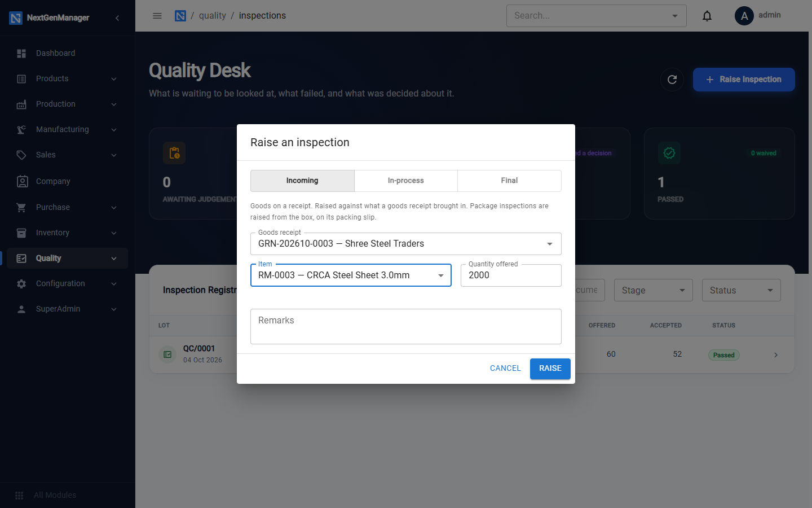Expand the Purchase menu chevron
The width and height of the screenshot is (812, 508).
[114, 208]
